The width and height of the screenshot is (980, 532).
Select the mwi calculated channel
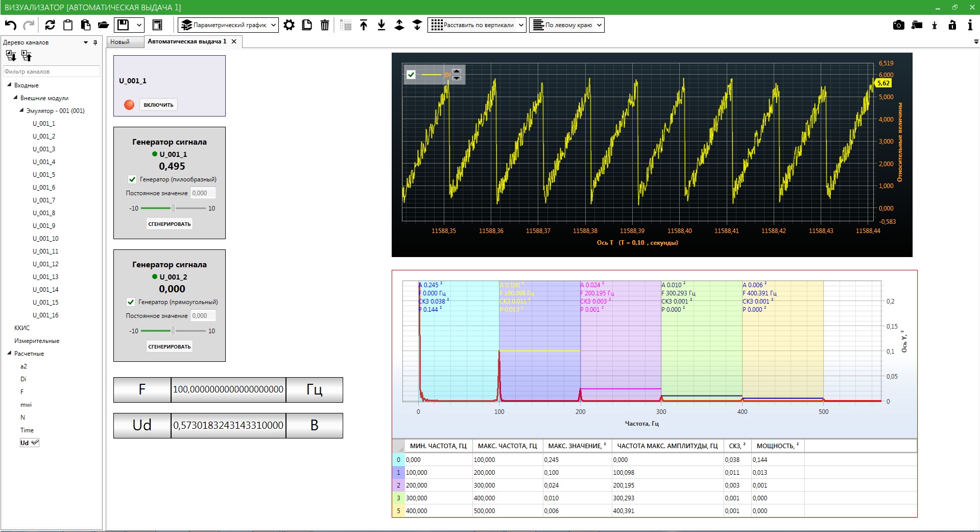click(26, 405)
